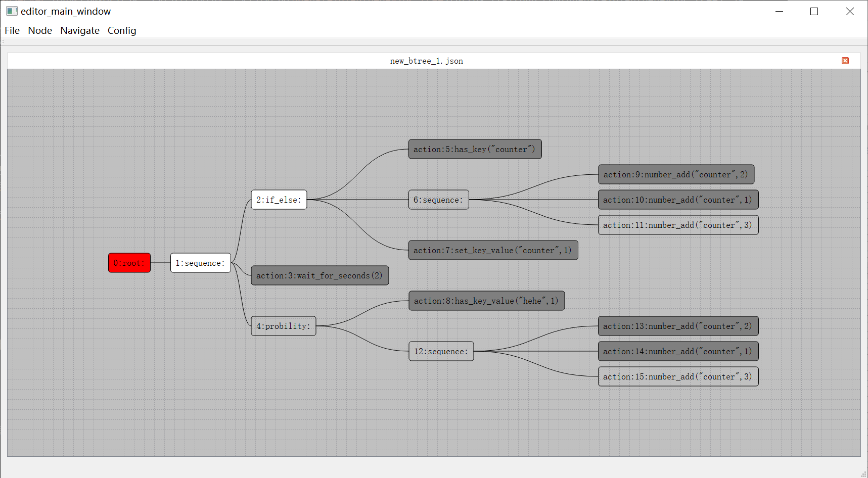This screenshot has height=478, width=868.
Task: Select the 2:if_else node
Action: [x=279, y=200]
